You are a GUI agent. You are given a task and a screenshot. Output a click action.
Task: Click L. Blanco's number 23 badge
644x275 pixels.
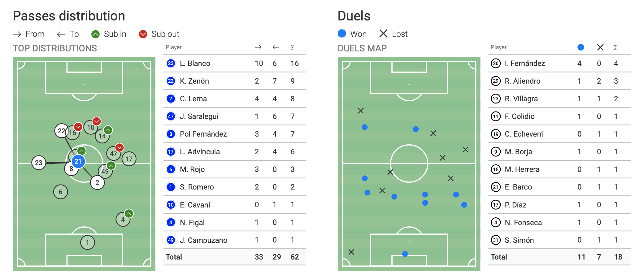click(171, 63)
